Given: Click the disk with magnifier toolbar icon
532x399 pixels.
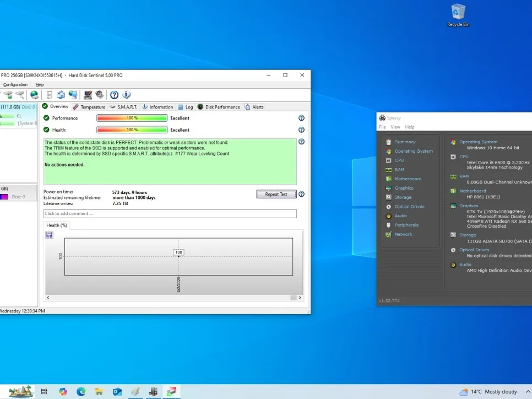Looking at the screenshot, I should 20,95.
